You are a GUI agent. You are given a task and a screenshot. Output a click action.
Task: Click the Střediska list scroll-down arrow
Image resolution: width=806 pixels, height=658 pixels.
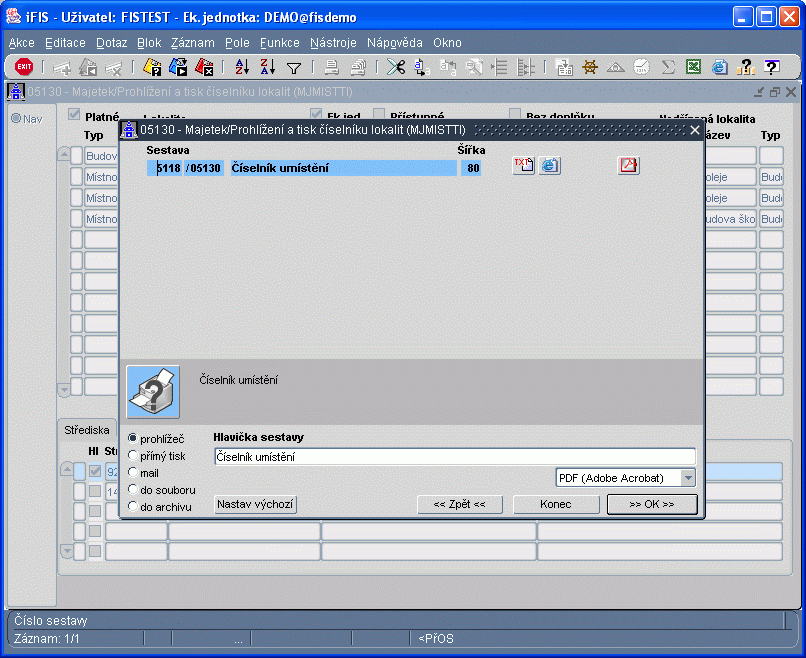pos(66,551)
